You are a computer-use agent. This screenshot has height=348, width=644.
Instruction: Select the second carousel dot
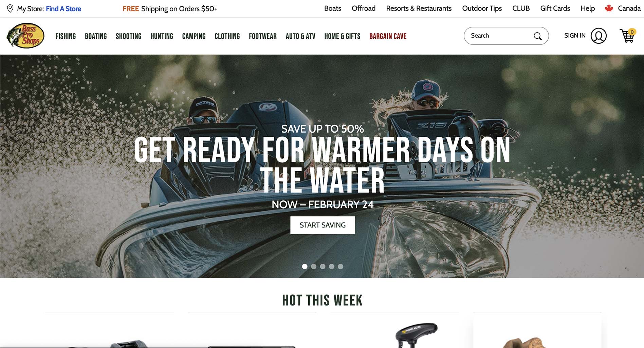[x=314, y=267]
